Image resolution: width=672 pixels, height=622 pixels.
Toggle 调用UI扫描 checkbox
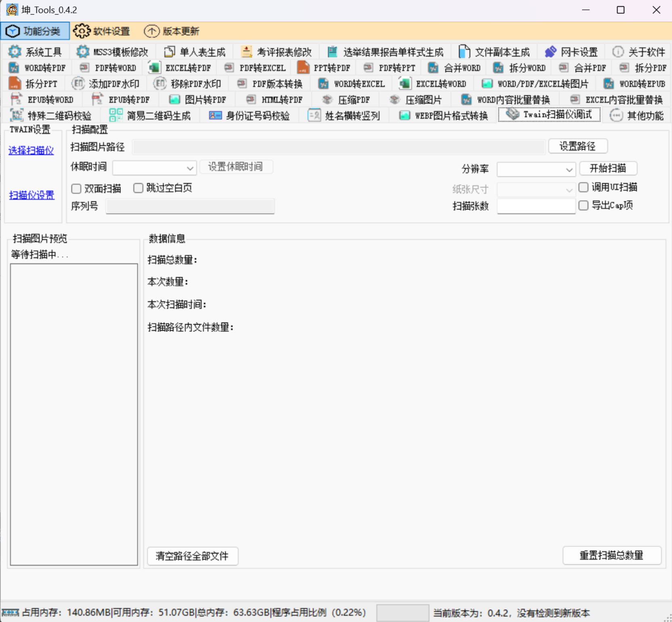(x=583, y=187)
